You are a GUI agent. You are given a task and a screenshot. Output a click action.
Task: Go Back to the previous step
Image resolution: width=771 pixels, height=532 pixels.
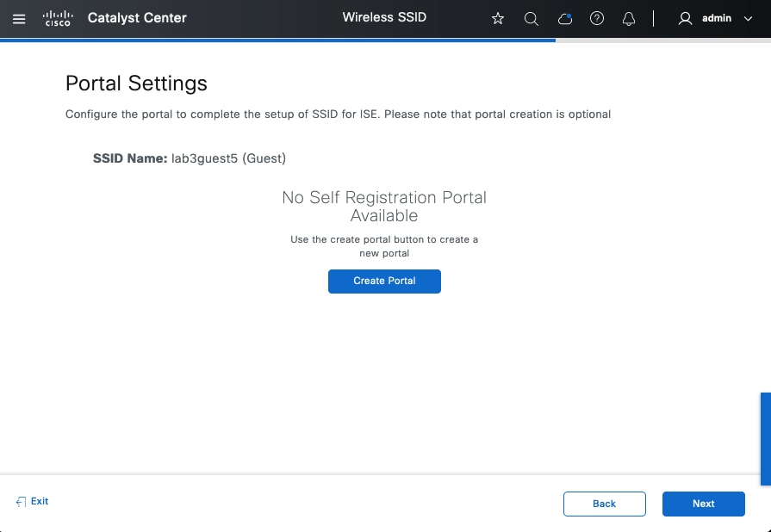click(x=604, y=504)
